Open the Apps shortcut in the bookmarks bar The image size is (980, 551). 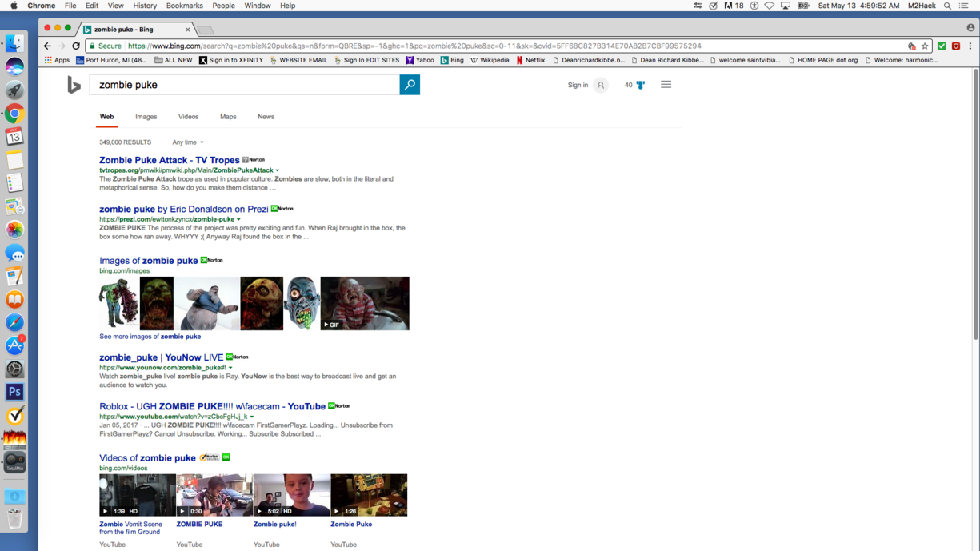click(57, 60)
